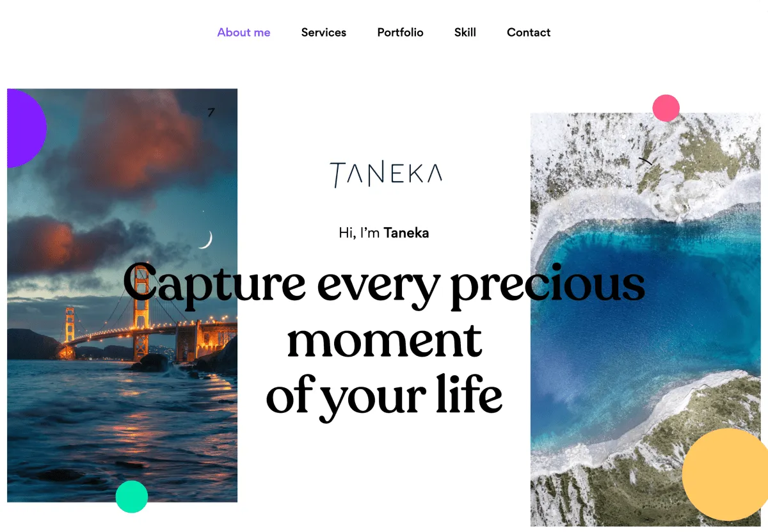Click the TANEKA handwritten logo
This screenshot has width=768, height=532.
(x=386, y=175)
